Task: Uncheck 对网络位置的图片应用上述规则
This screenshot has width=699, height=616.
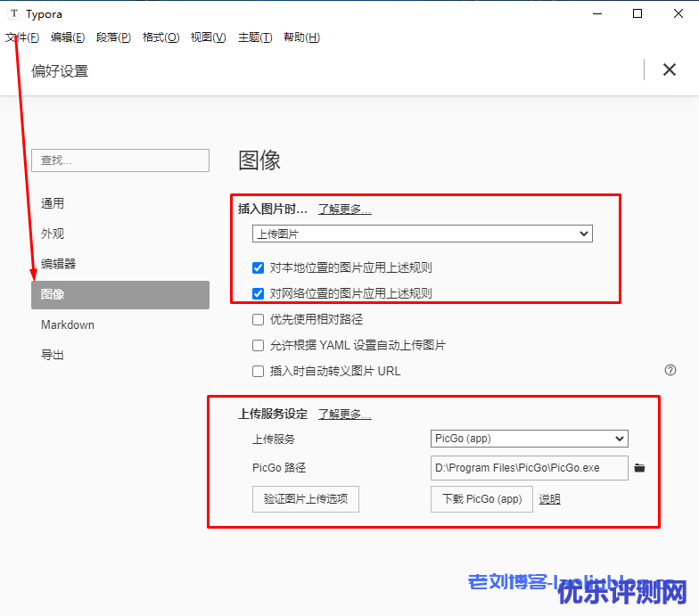Action: pos(258,294)
